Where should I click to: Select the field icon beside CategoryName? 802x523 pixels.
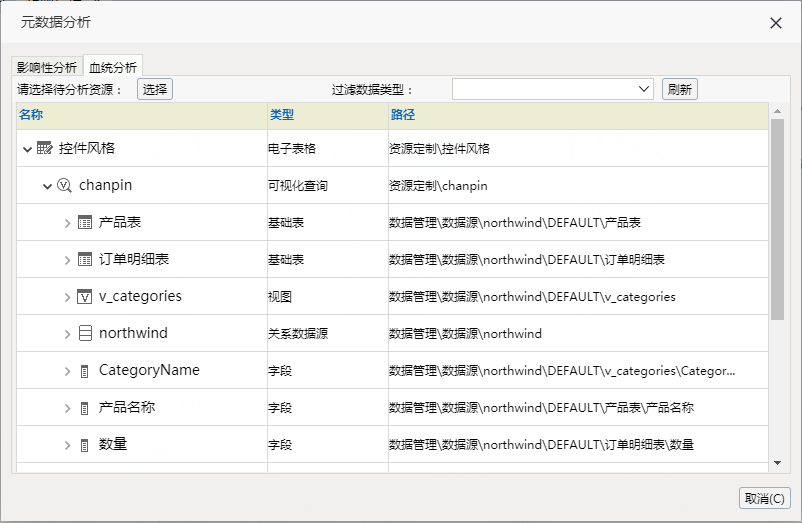point(85,372)
